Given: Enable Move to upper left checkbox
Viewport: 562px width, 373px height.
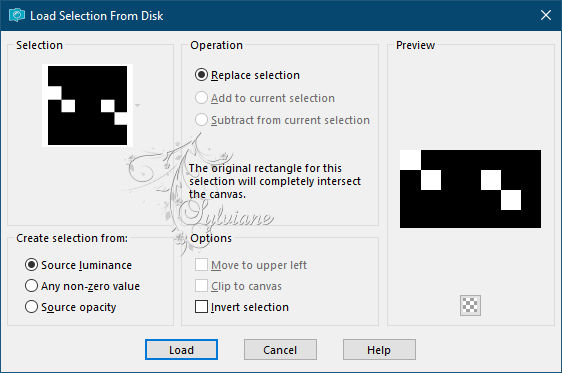Looking at the screenshot, I should pos(251,265).
